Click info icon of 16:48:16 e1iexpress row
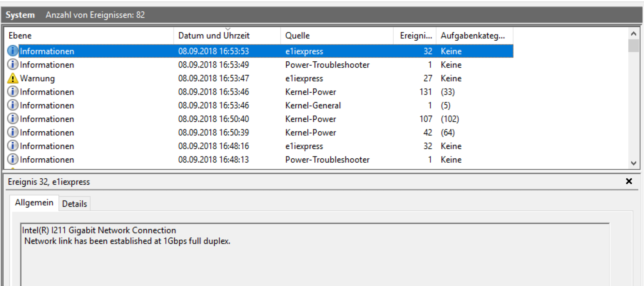The image size is (644, 286). click(12, 146)
